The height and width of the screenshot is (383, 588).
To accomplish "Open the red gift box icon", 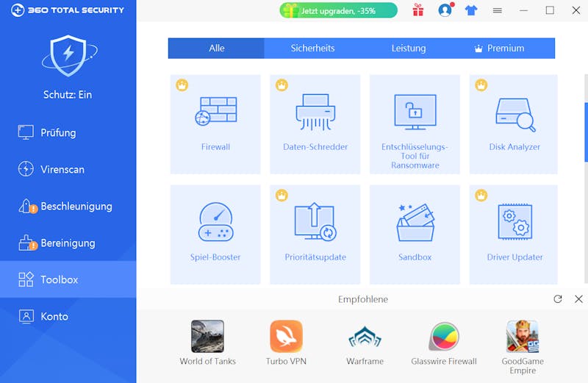I will (x=418, y=10).
